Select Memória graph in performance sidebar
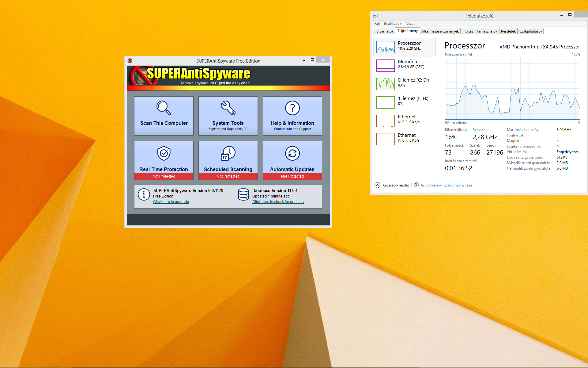Viewport: 588px width, 368px height. (386, 65)
